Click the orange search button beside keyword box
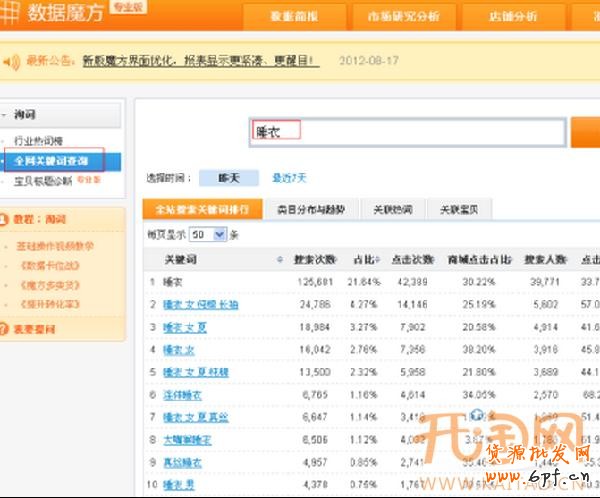Viewport: 600px width, 498px height. [x=584, y=132]
